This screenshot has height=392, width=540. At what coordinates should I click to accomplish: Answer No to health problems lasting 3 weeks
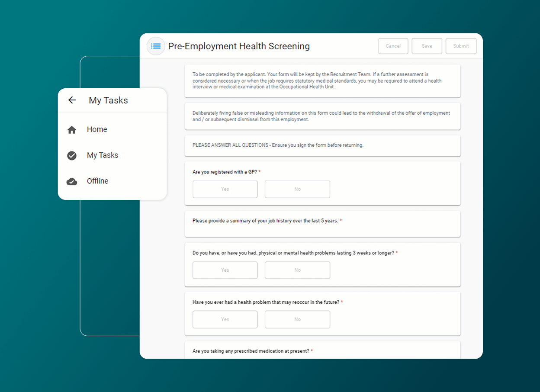297,270
